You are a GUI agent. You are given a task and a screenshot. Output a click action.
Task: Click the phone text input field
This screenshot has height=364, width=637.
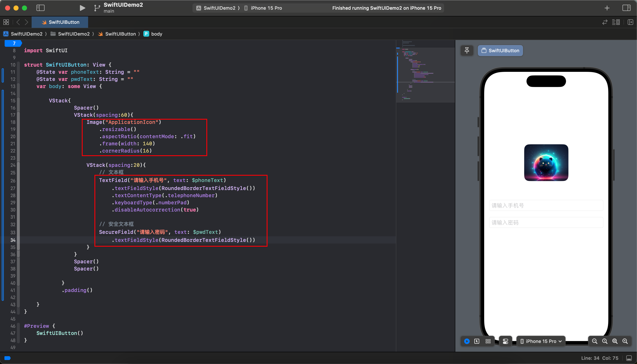point(546,205)
